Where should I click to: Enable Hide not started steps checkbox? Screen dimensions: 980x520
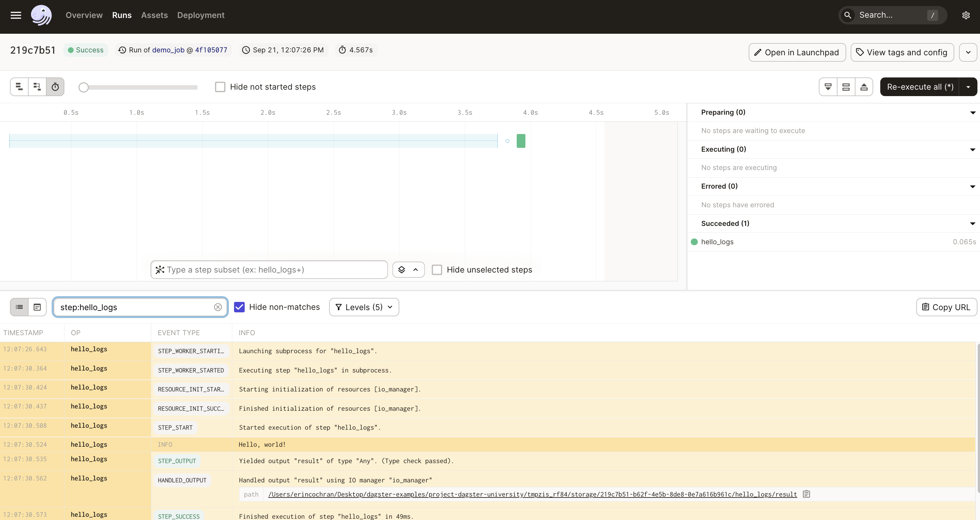pyautogui.click(x=220, y=86)
